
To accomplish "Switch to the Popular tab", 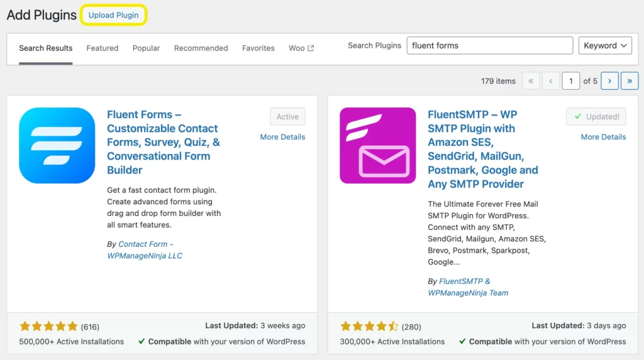I will [x=146, y=48].
